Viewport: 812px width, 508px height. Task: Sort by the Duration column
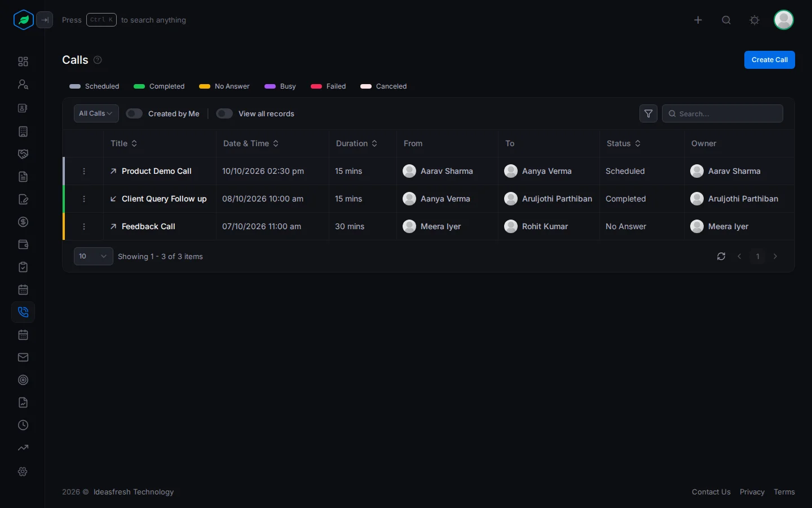tap(374, 143)
